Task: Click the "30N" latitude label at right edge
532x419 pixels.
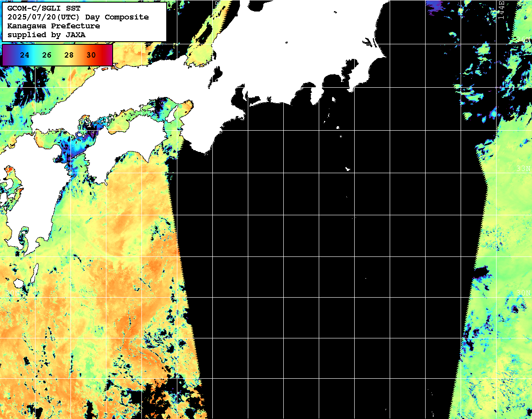Action: click(x=524, y=293)
